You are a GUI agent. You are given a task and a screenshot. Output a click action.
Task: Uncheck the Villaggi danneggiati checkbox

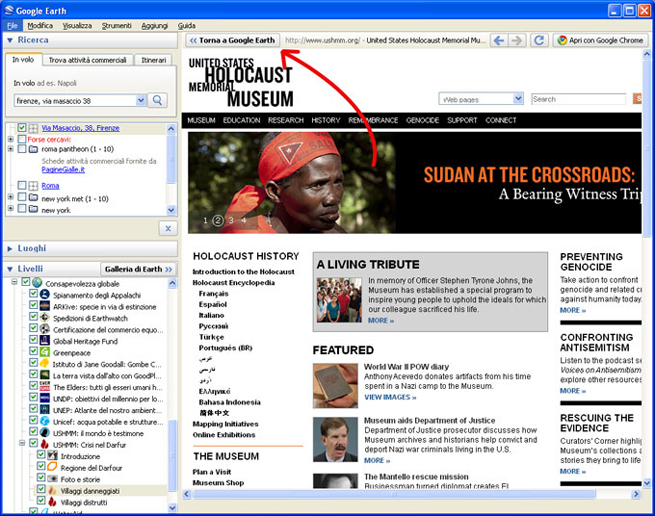pyautogui.click(x=41, y=489)
